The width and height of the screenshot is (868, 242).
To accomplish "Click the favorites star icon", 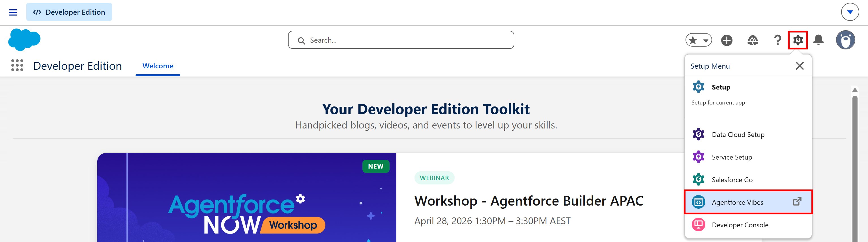I will 693,40.
